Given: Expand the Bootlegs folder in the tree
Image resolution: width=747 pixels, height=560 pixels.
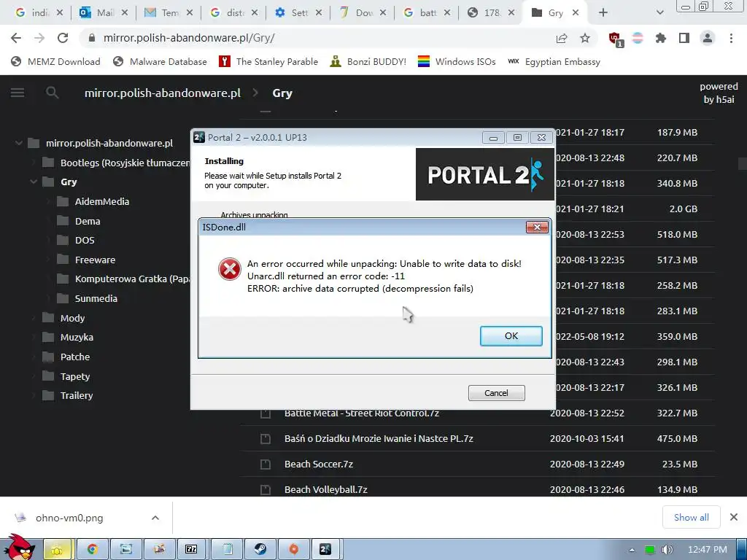Looking at the screenshot, I should click(34, 163).
